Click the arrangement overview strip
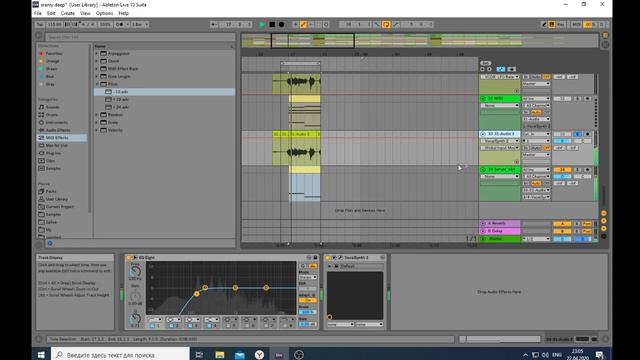 pyautogui.click(x=420, y=41)
